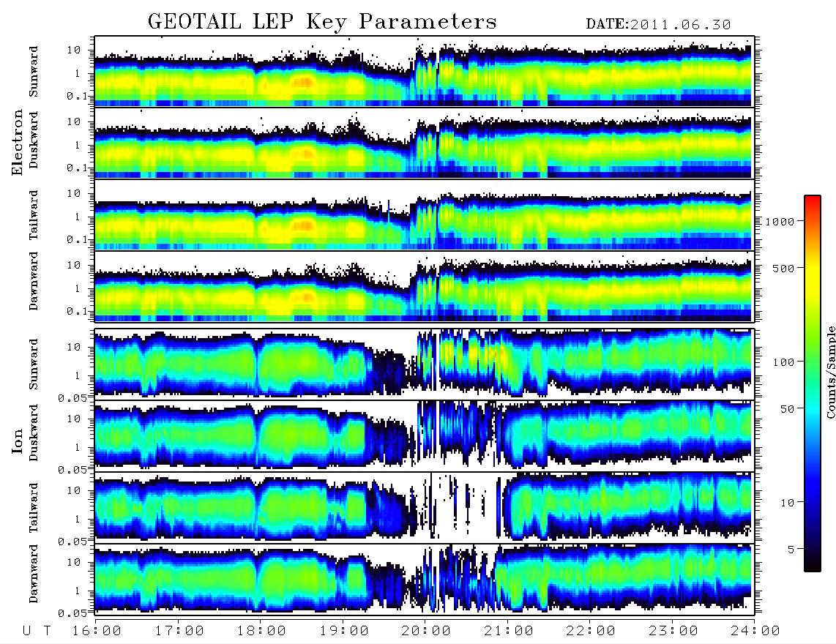Viewport: 836px width, 644px height.
Task: Select the Electron Dawnward panel label
Action: pyautogui.click(x=34, y=281)
